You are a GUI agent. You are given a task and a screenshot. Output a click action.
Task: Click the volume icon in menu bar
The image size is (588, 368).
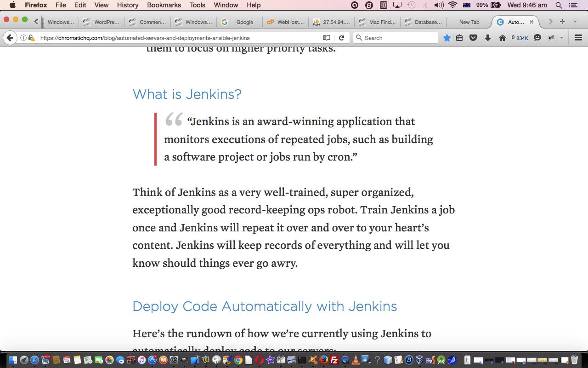pos(439,5)
